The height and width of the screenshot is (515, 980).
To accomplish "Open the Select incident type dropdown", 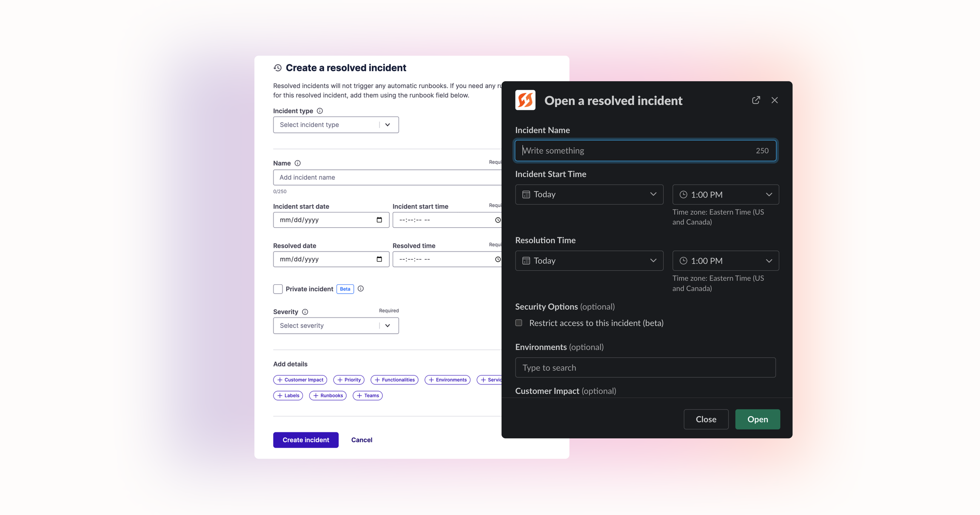I will pyautogui.click(x=336, y=125).
